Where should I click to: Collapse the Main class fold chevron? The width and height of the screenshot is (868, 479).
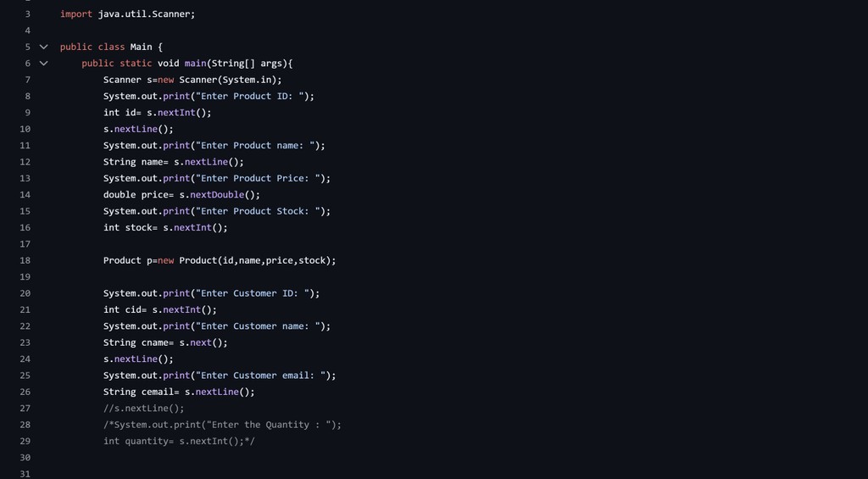pos(44,47)
